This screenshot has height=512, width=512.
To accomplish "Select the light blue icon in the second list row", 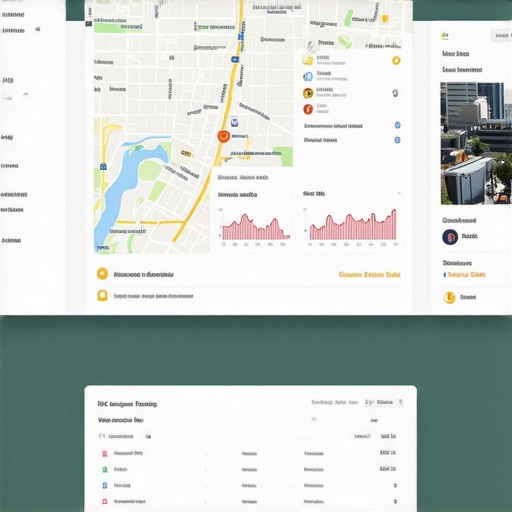I will (308, 76).
